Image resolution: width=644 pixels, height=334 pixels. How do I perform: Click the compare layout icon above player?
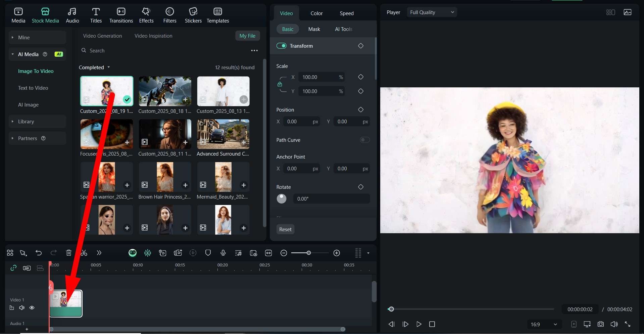pyautogui.click(x=611, y=12)
